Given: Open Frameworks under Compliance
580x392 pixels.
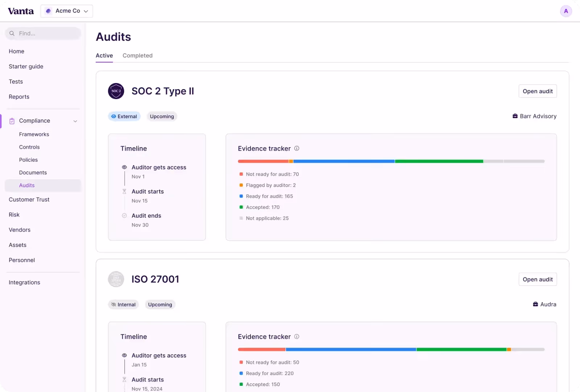Looking at the screenshot, I should pyautogui.click(x=34, y=134).
